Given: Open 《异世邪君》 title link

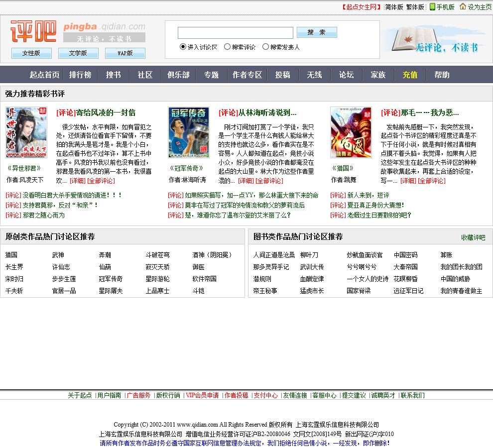Looking at the screenshot, I should (24, 168).
